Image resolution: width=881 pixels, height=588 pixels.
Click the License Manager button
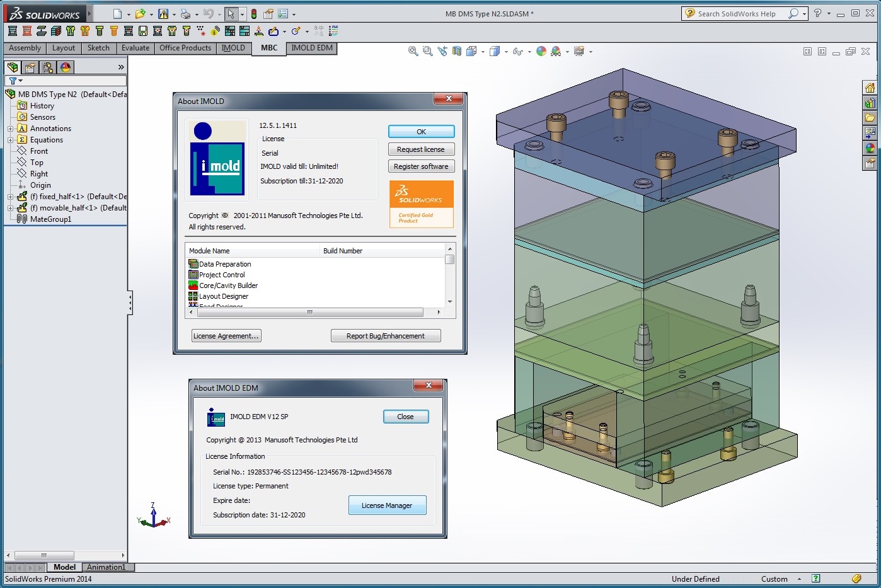click(x=387, y=505)
